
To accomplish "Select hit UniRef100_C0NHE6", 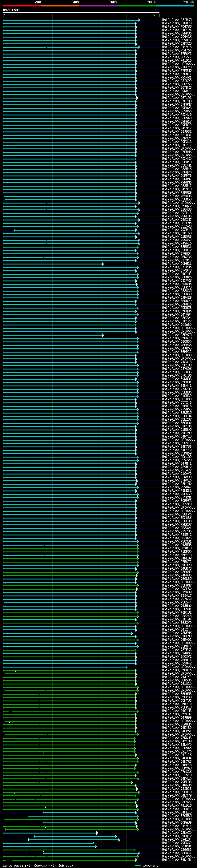I will (x=177, y=305).
